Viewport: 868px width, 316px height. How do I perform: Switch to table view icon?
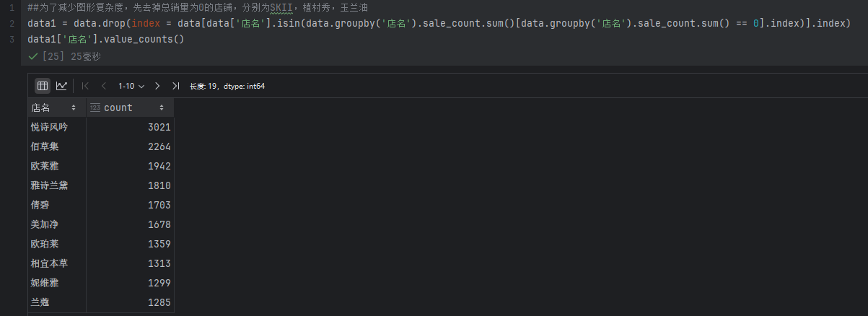tap(43, 86)
